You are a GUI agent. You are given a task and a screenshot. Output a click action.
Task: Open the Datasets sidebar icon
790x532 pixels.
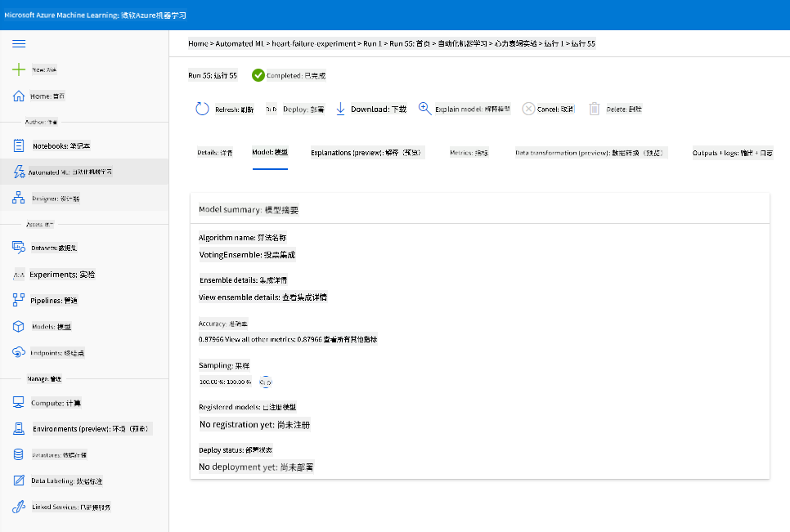pyautogui.click(x=19, y=247)
